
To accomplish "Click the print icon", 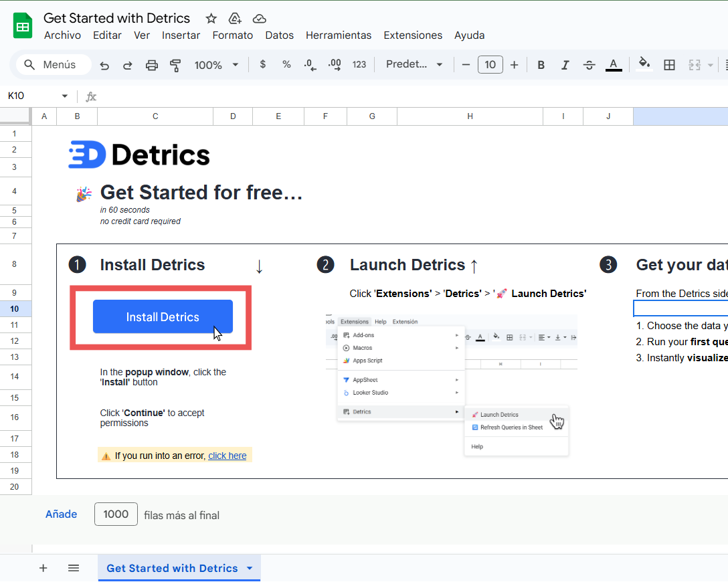I will (151, 64).
